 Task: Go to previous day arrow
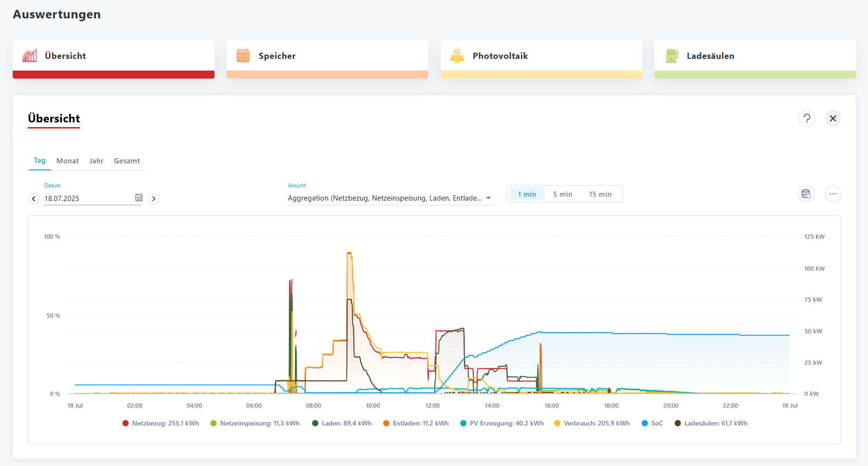click(34, 199)
